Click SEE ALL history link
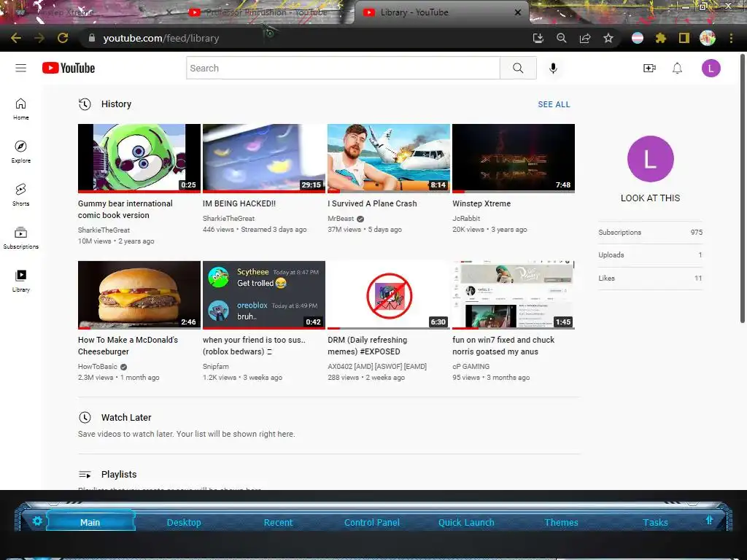This screenshot has width=747, height=560. 554,104
